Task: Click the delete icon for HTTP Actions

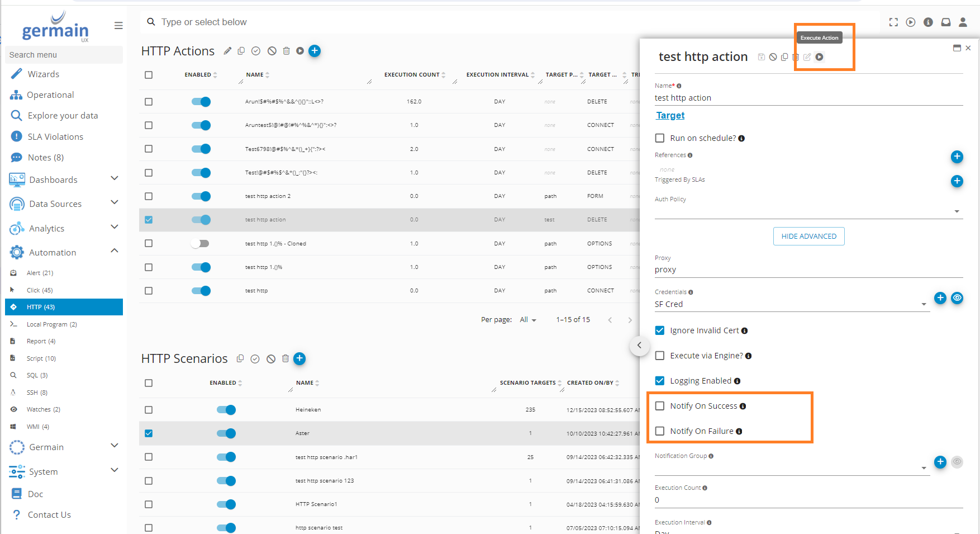Action: coord(286,51)
